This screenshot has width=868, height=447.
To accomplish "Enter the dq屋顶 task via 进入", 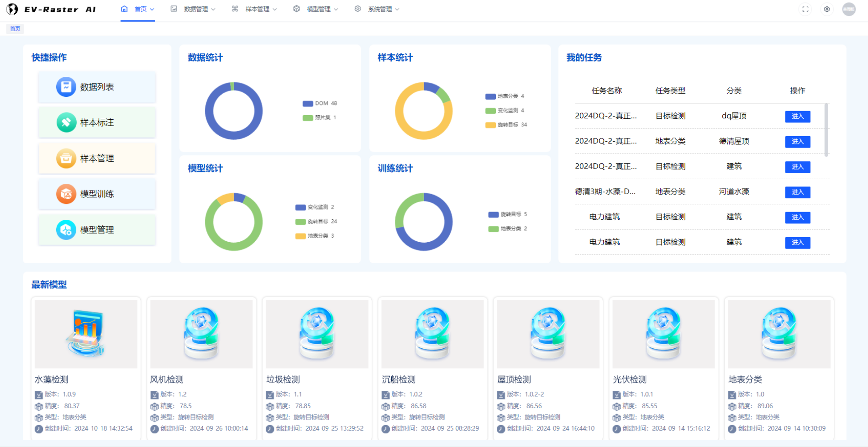I will pyautogui.click(x=798, y=117).
